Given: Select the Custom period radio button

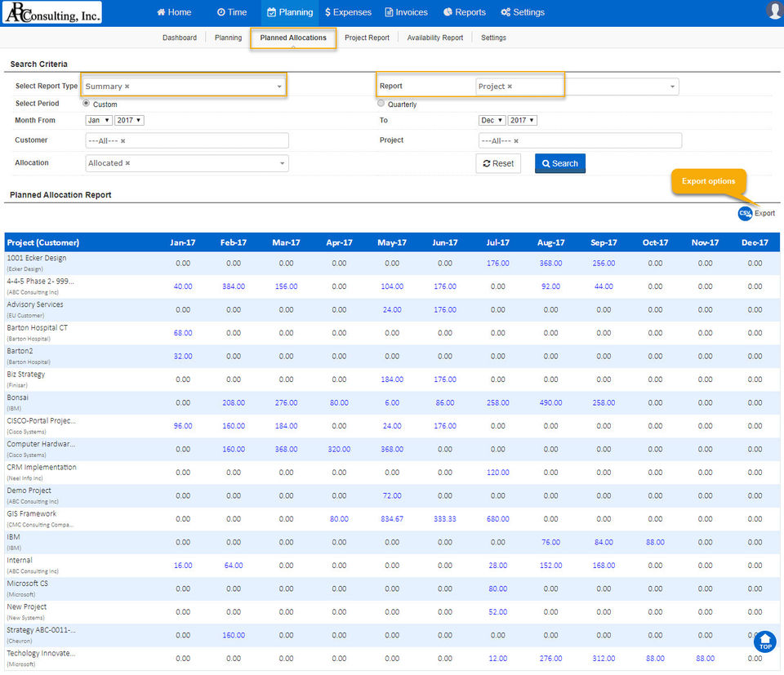Looking at the screenshot, I should [x=87, y=104].
